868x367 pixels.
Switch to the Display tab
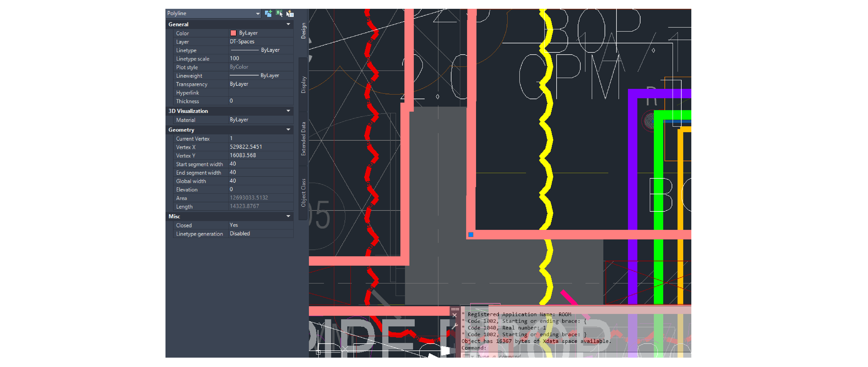point(303,85)
